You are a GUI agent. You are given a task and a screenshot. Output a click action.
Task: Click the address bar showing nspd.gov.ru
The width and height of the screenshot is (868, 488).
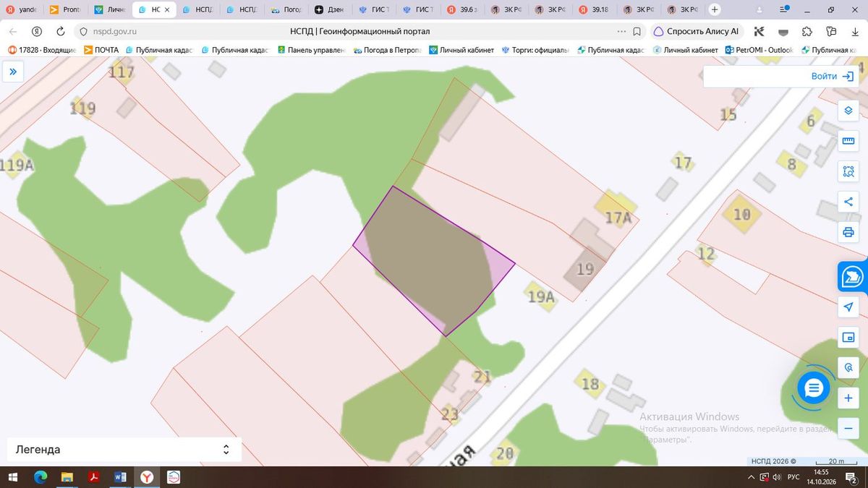pos(359,32)
